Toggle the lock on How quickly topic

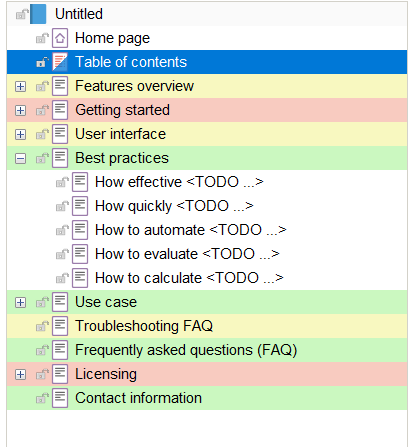(62, 206)
